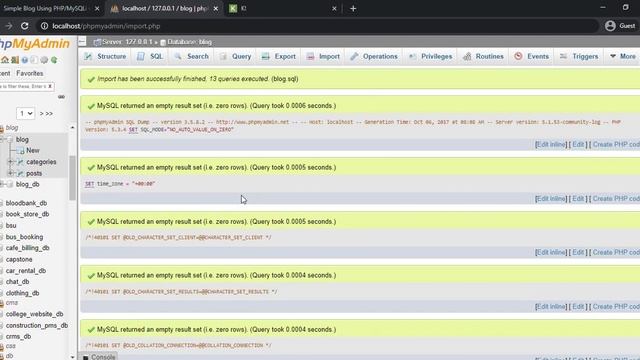Screen dimensions: 640x360
Task: Expand the categories table tree node
Action: 11,162
